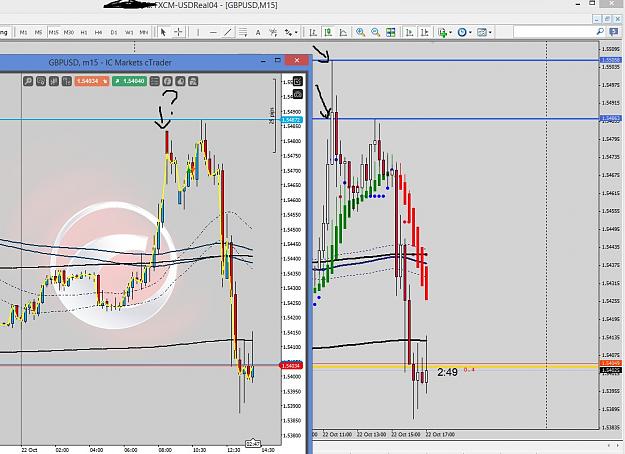This screenshot has height=454, width=625.
Task: Click fourth cTrader chart toolbar icon
Action: (x=67, y=81)
